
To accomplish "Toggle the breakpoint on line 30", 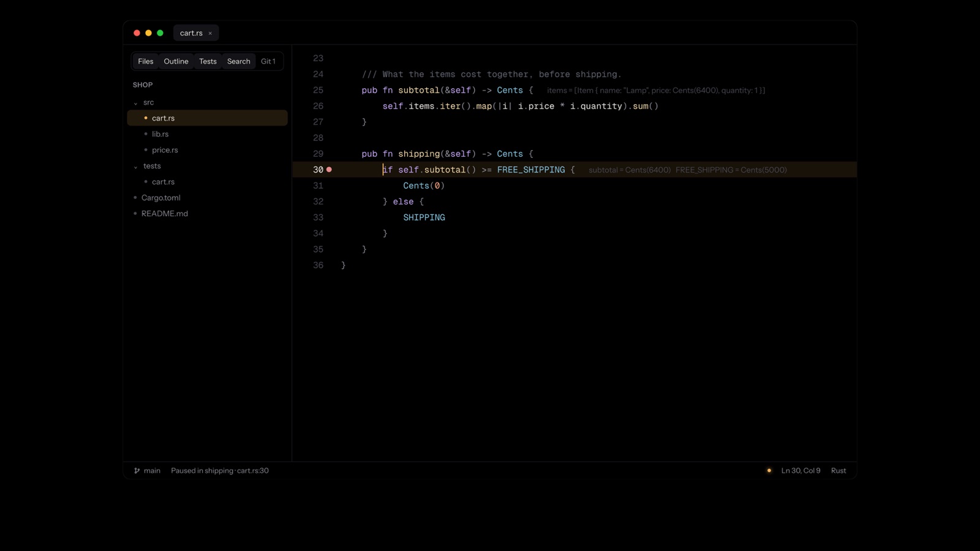I will [x=329, y=170].
